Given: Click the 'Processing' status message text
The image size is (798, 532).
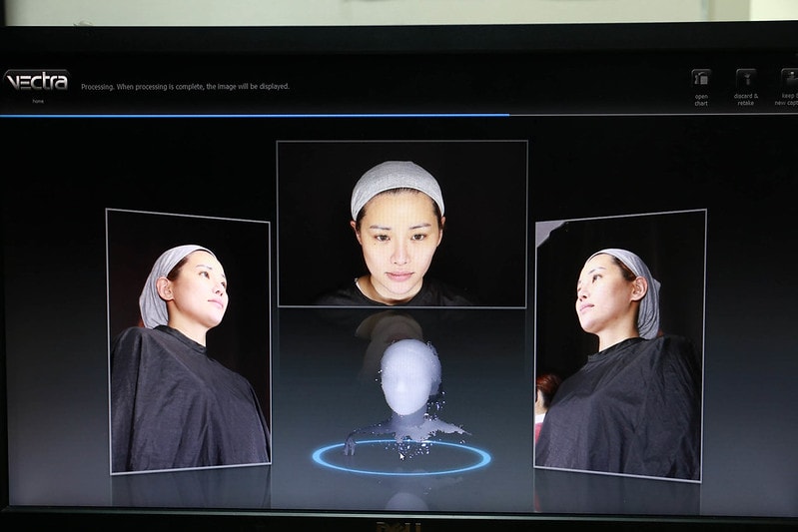Looking at the screenshot, I should coord(185,87).
